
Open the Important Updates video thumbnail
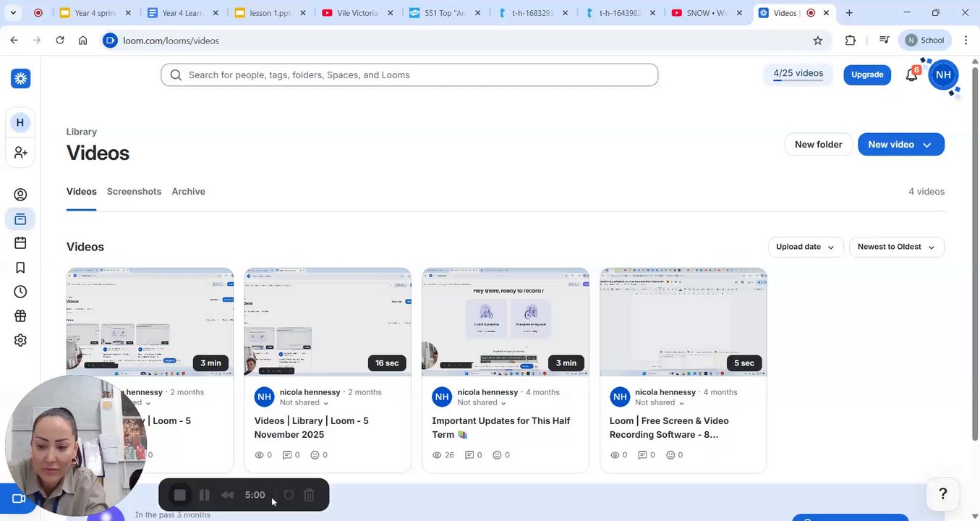point(506,322)
